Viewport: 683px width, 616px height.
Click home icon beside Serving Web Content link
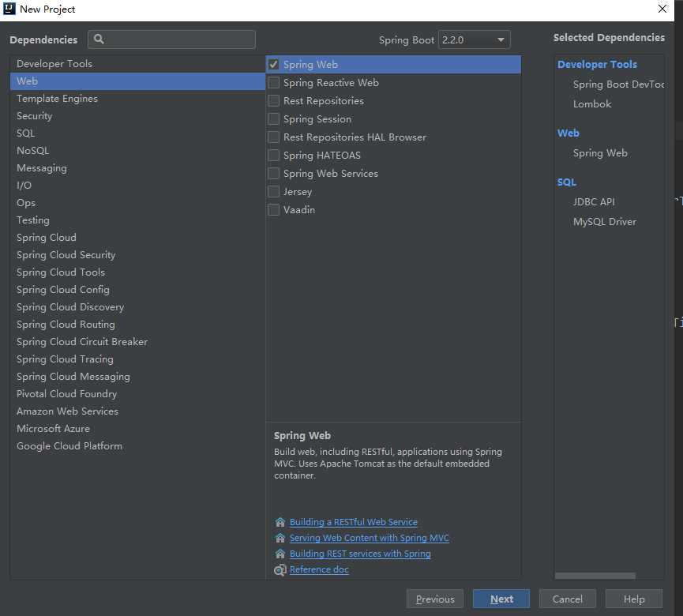coord(280,538)
